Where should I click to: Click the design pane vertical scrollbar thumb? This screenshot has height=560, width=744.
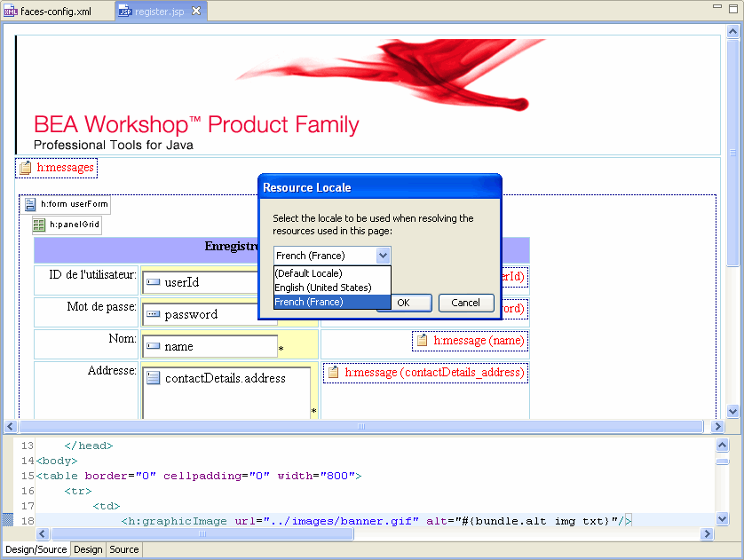[x=733, y=153]
